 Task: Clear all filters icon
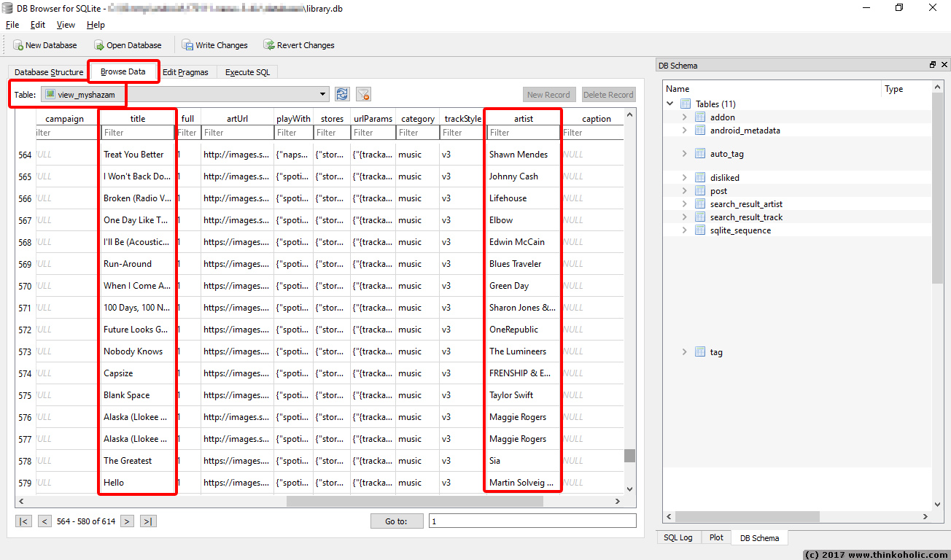tap(363, 94)
